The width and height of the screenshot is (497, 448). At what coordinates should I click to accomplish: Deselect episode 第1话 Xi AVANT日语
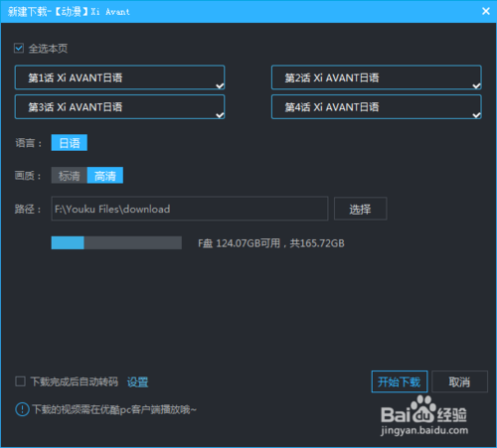pos(119,77)
